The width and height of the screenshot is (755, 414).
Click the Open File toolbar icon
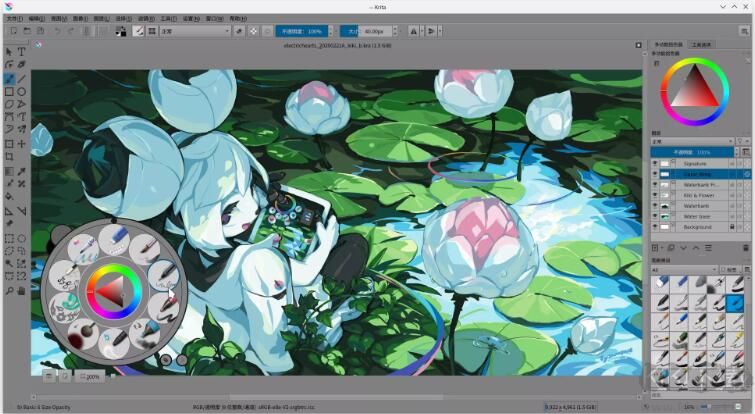click(27, 31)
